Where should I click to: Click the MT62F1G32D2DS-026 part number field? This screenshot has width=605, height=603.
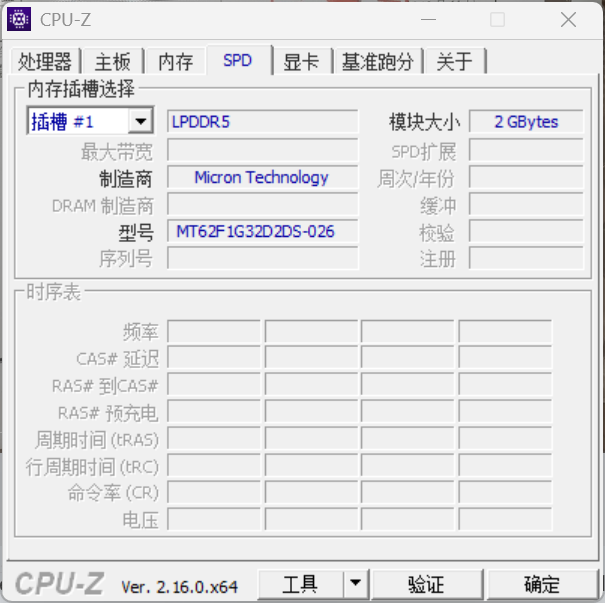[262, 232]
